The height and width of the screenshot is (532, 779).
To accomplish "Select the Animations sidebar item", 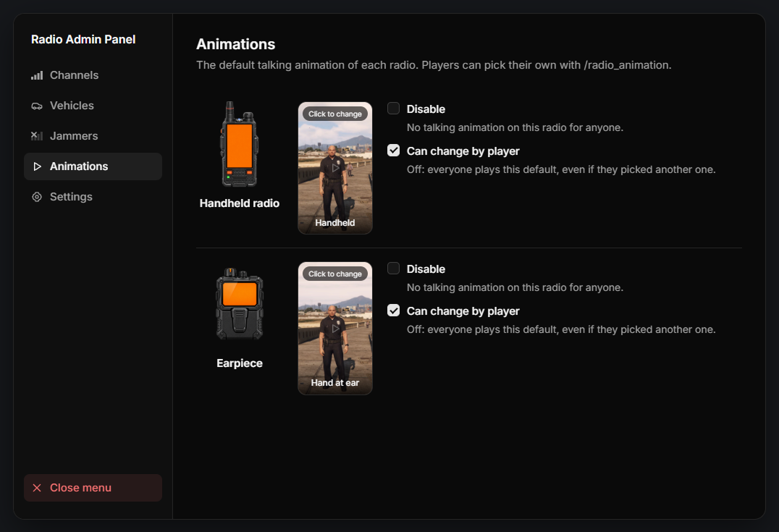I will (x=93, y=166).
